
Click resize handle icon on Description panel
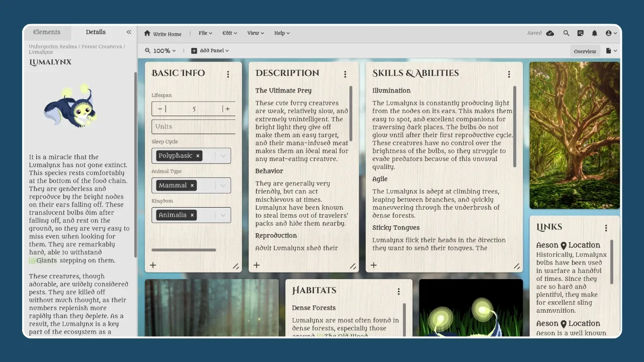tap(353, 266)
